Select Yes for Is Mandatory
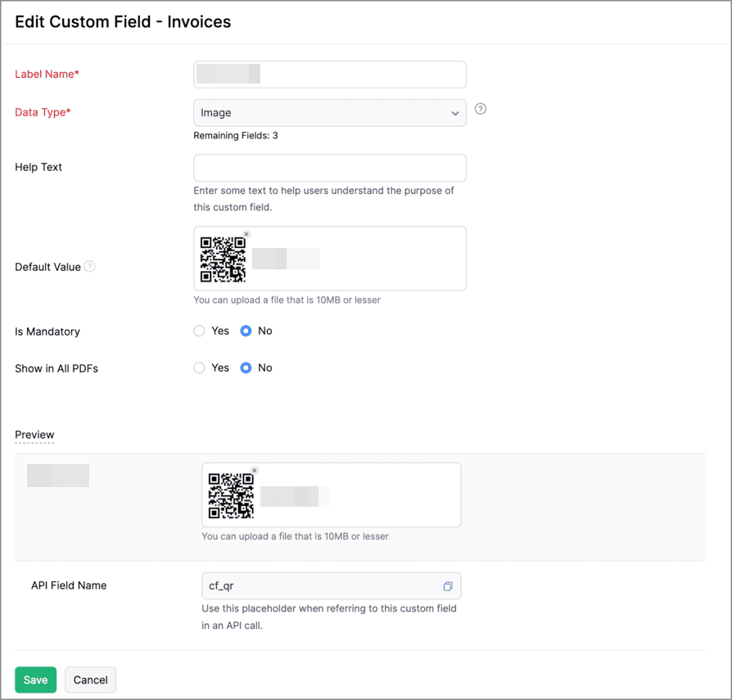This screenshot has width=732, height=700. pyautogui.click(x=199, y=331)
